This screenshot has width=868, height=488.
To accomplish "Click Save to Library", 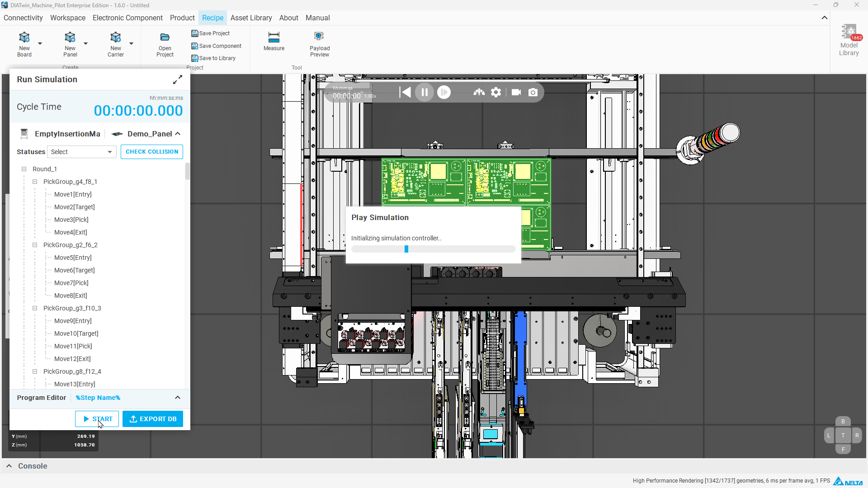I will (x=213, y=58).
